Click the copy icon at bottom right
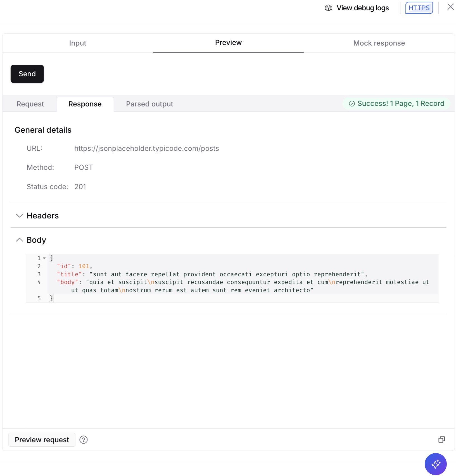This screenshot has height=476, width=456. tap(441, 440)
